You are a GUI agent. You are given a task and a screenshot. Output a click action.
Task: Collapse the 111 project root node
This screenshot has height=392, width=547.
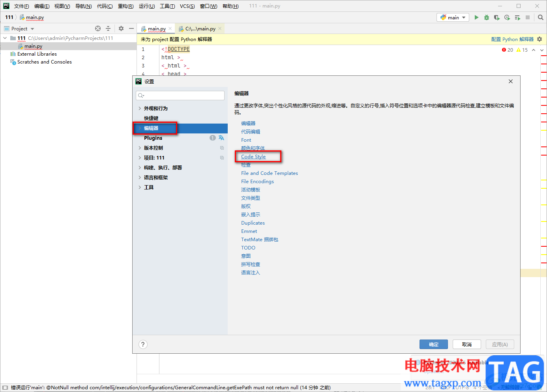(5, 38)
